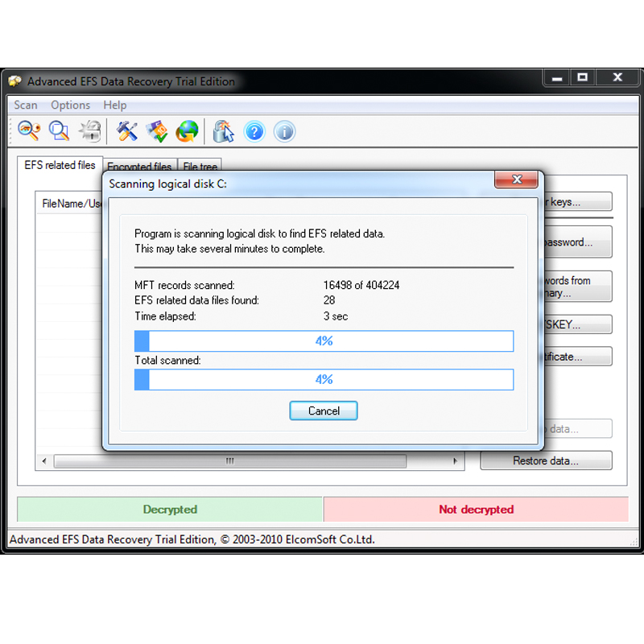Click the '28' EFS files found value

[x=329, y=300]
